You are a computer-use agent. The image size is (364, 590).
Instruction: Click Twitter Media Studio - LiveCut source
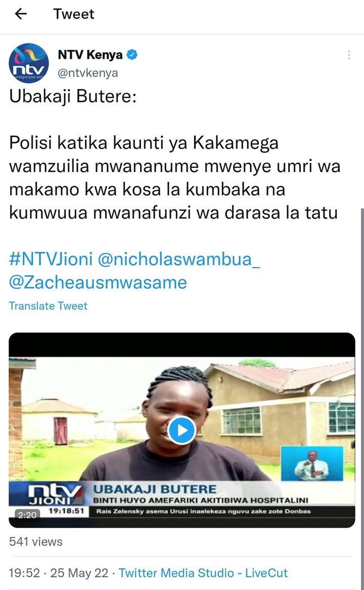coord(203,573)
